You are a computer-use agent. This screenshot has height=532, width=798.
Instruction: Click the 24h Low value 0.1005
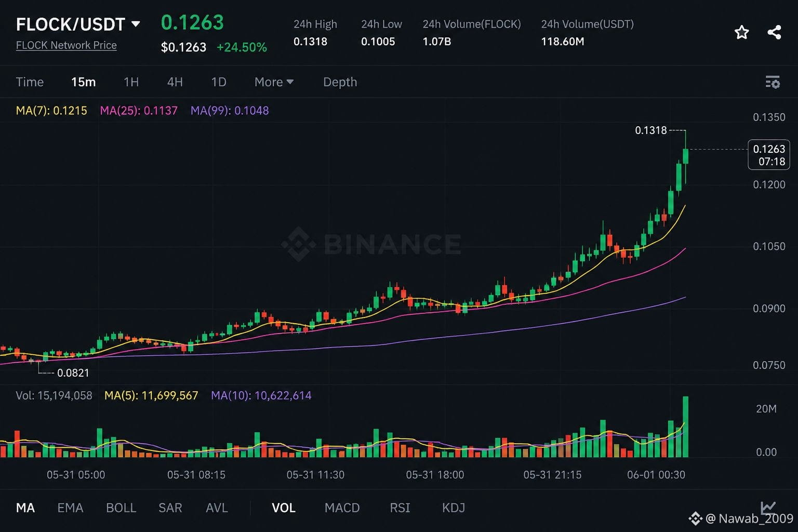(378, 42)
